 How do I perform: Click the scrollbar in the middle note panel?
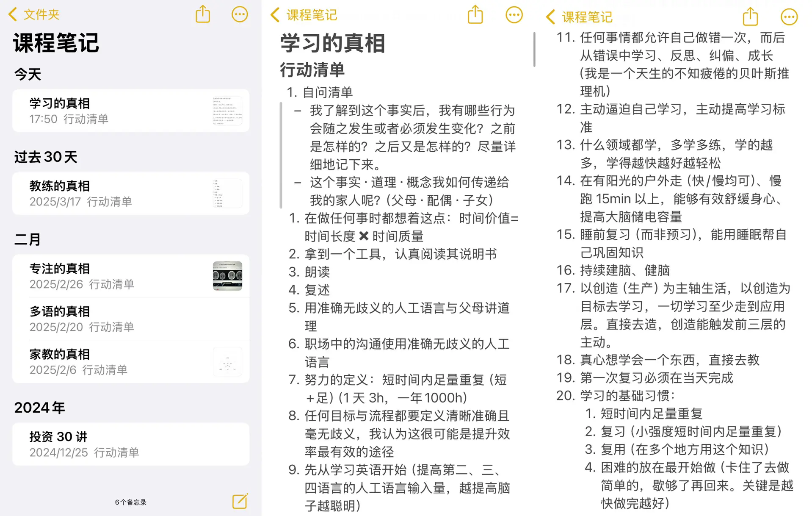pyautogui.click(x=534, y=50)
